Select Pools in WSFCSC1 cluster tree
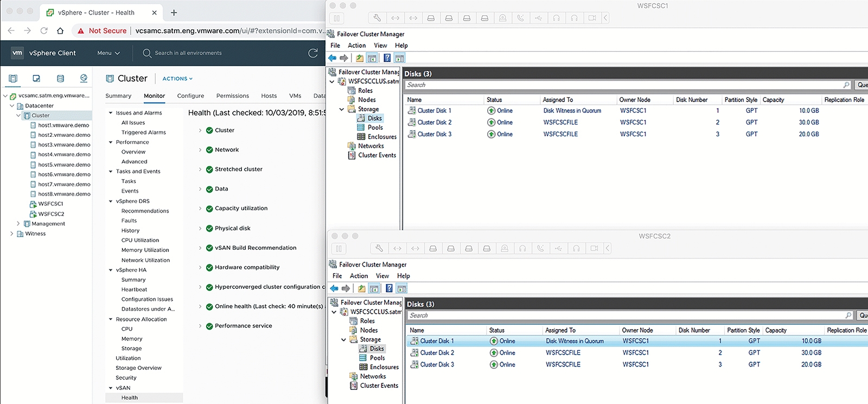Screen dimensions: 868x404 tap(375, 128)
